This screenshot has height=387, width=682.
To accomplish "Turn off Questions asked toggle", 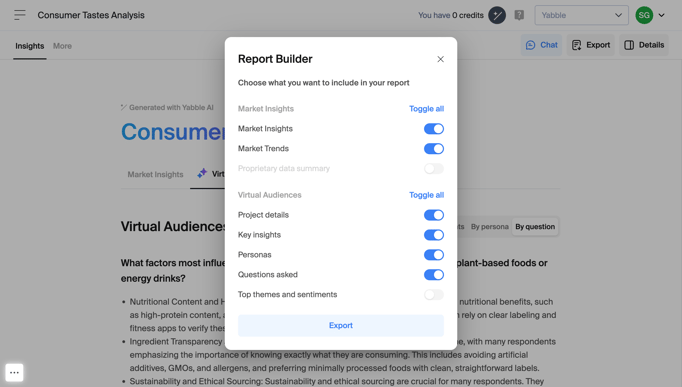I will point(434,275).
